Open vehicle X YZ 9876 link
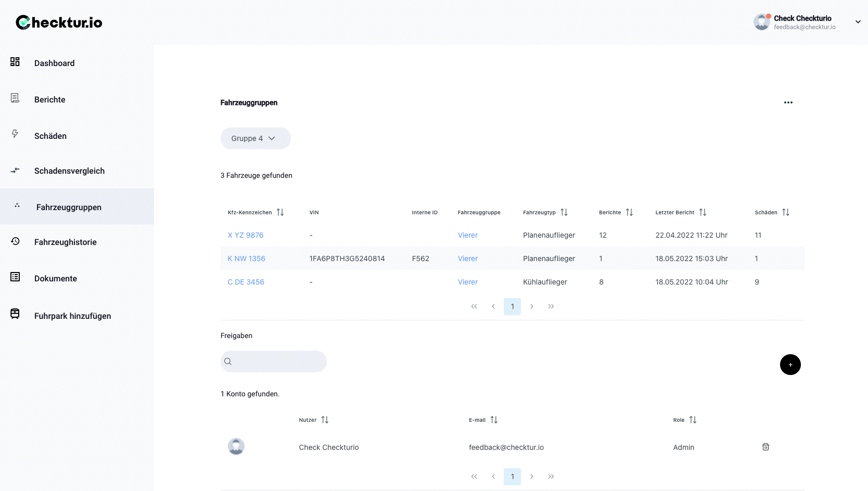The width and height of the screenshot is (868, 491). point(246,235)
